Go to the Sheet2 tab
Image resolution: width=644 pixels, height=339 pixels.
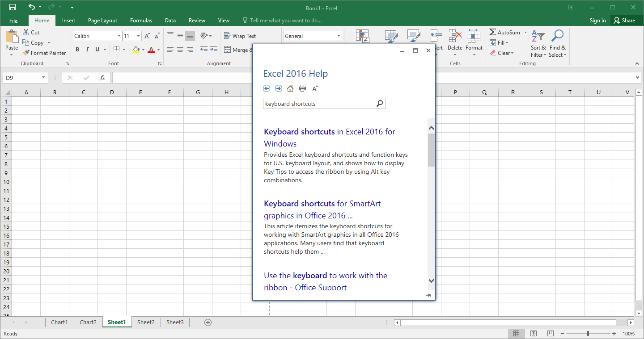point(146,322)
